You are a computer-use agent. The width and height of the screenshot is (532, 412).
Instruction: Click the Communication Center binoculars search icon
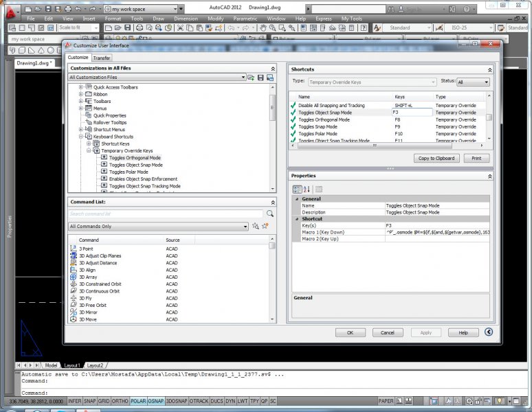[391, 9]
